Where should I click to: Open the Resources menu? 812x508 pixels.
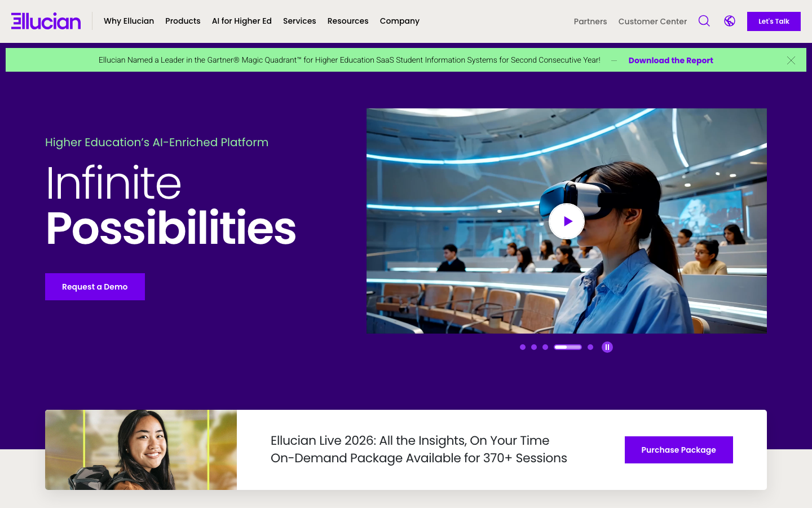pos(348,21)
